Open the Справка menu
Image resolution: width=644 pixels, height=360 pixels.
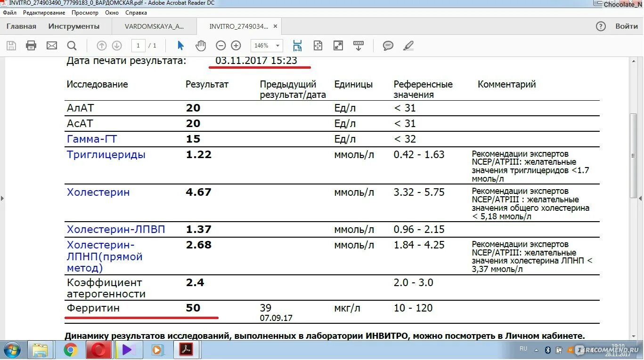tap(136, 13)
